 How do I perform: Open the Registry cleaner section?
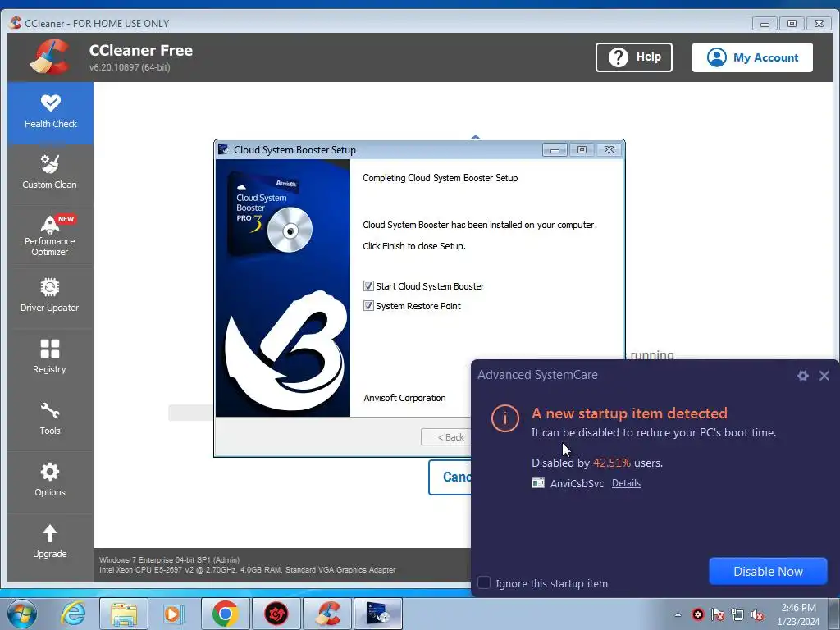[x=50, y=356]
